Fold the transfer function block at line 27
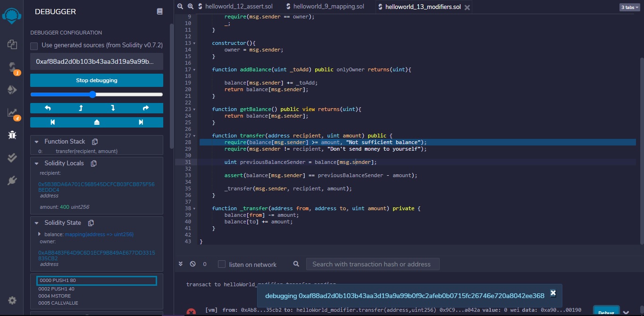The width and height of the screenshot is (644, 316). [x=194, y=136]
